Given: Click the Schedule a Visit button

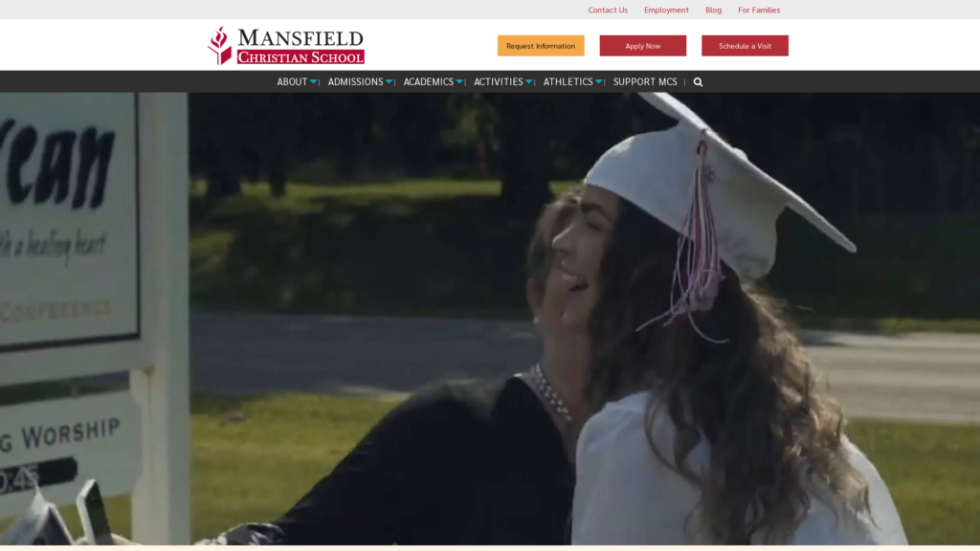Looking at the screenshot, I should [745, 46].
